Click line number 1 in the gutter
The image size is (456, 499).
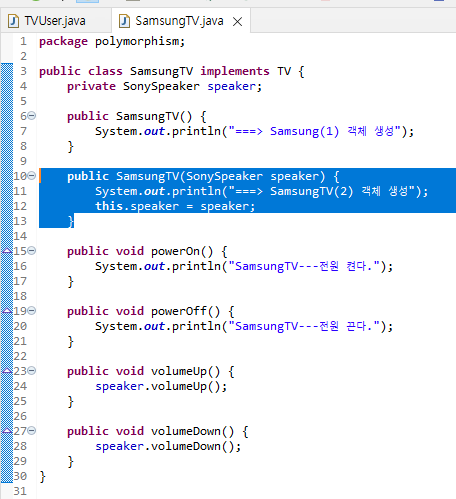23,41
